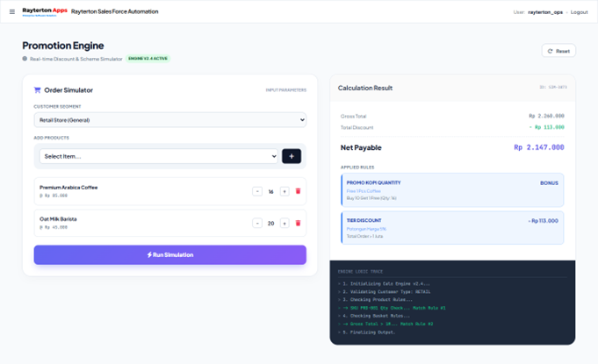Expand the Select Item product dropdown
598x364 pixels.
(159, 156)
